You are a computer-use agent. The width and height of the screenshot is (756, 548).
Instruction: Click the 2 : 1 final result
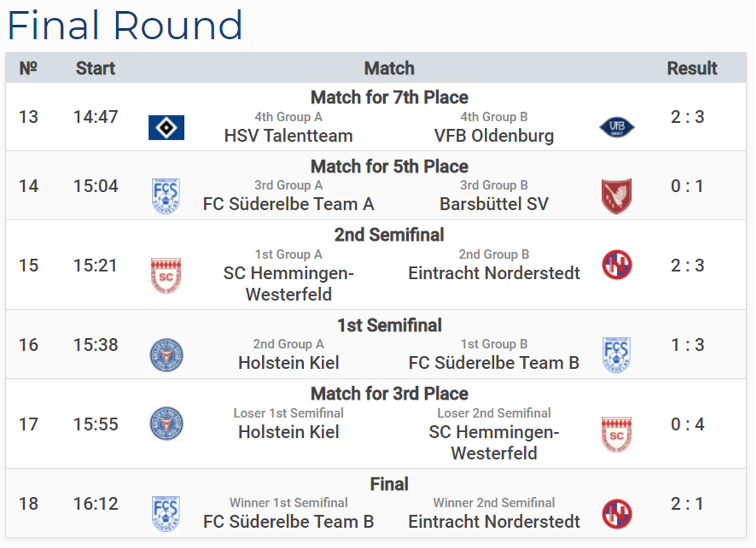(687, 504)
